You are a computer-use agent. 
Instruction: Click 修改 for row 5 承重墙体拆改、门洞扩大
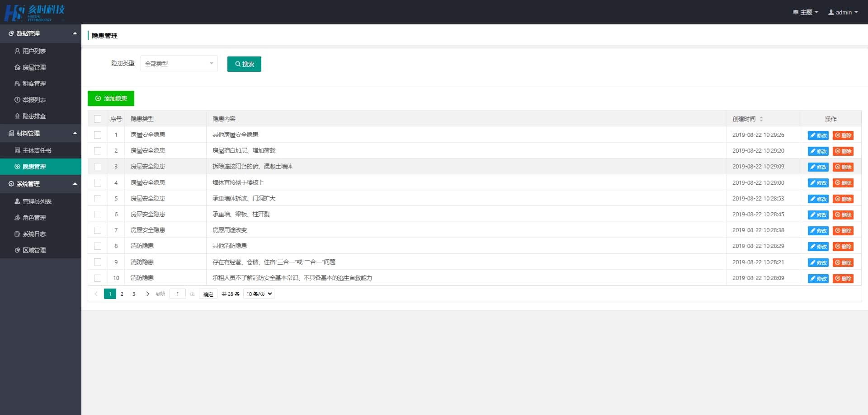[x=818, y=199]
